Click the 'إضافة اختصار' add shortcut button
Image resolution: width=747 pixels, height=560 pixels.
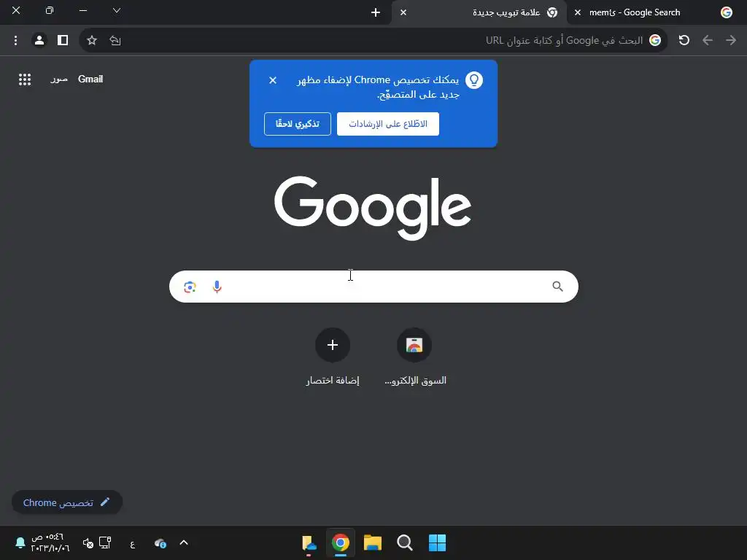pos(333,357)
